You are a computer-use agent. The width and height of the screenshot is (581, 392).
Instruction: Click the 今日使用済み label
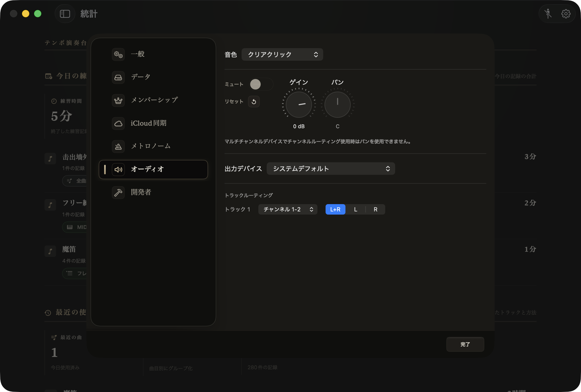[x=65, y=368]
